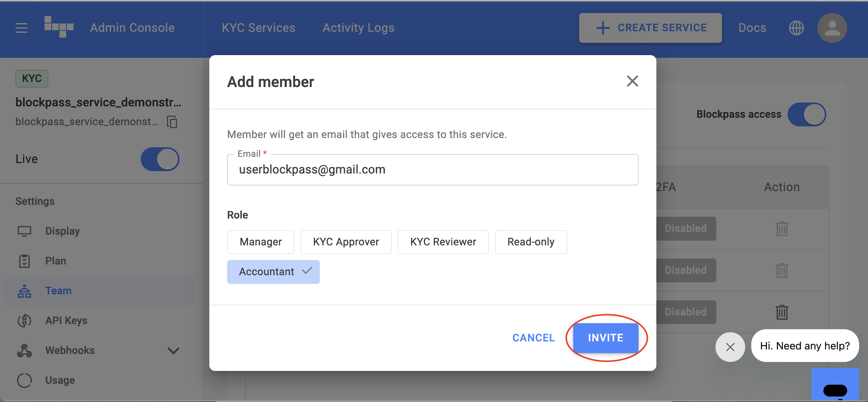Viewport: 868px width, 402px height.
Task: Open the KYC Services tab
Action: (x=258, y=28)
